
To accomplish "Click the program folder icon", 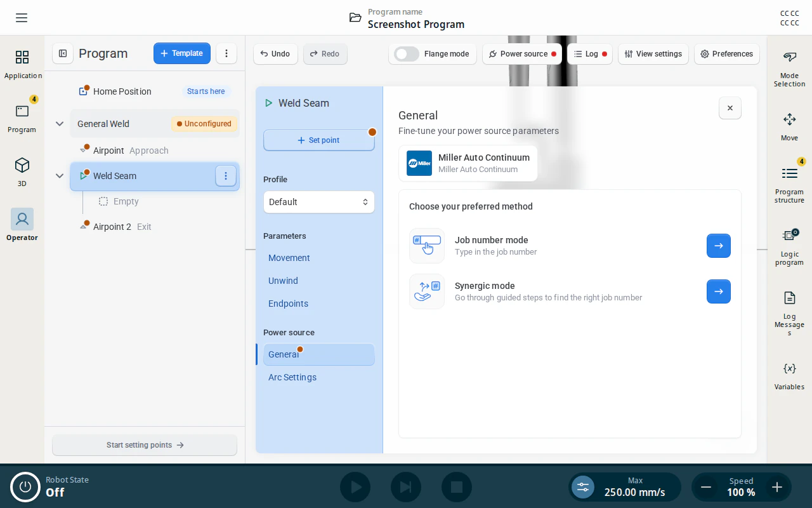I will pos(355,18).
